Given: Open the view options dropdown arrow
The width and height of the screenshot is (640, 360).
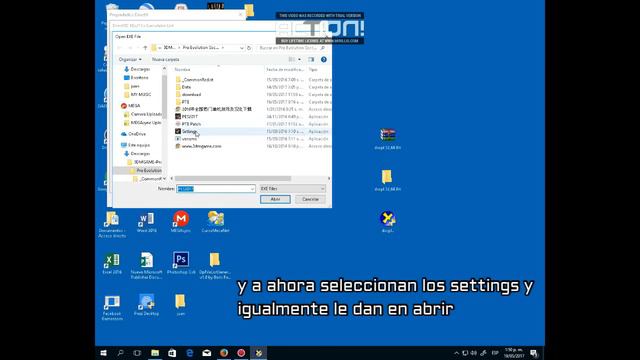Looking at the screenshot, I should 300,60.
